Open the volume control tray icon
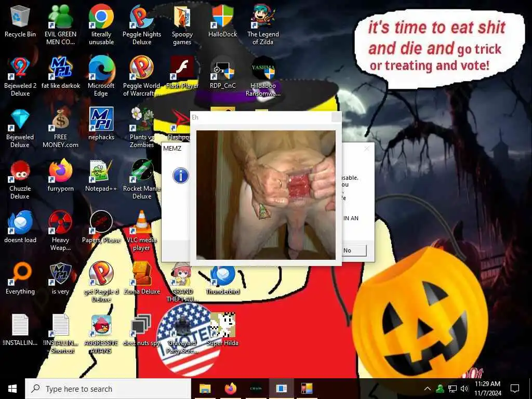The image size is (532, 399). (x=464, y=389)
